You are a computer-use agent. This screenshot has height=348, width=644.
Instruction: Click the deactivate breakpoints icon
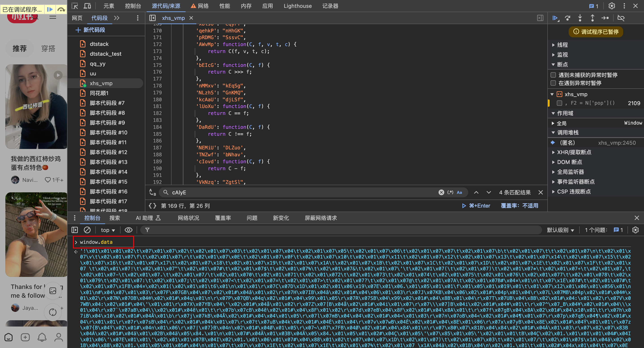coord(621,18)
